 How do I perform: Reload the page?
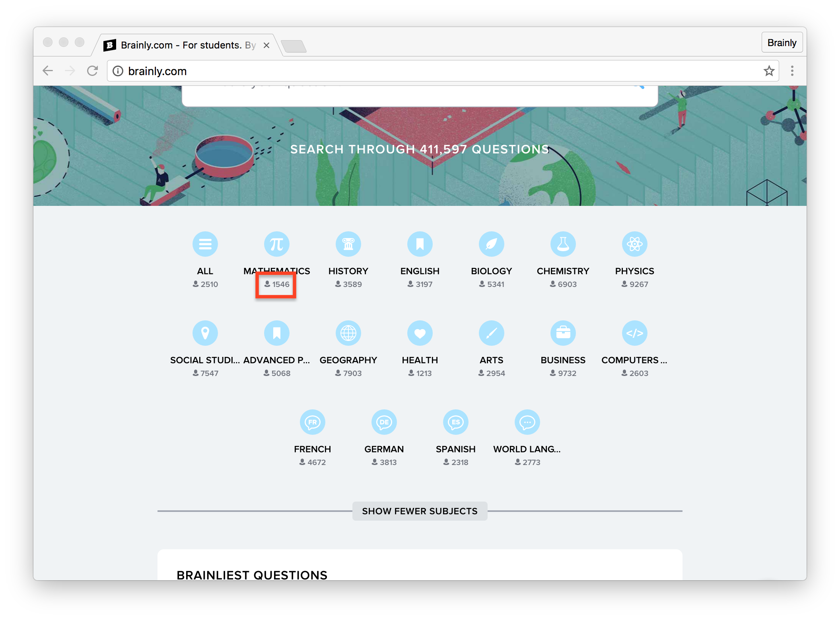pyautogui.click(x=92, y=71)
